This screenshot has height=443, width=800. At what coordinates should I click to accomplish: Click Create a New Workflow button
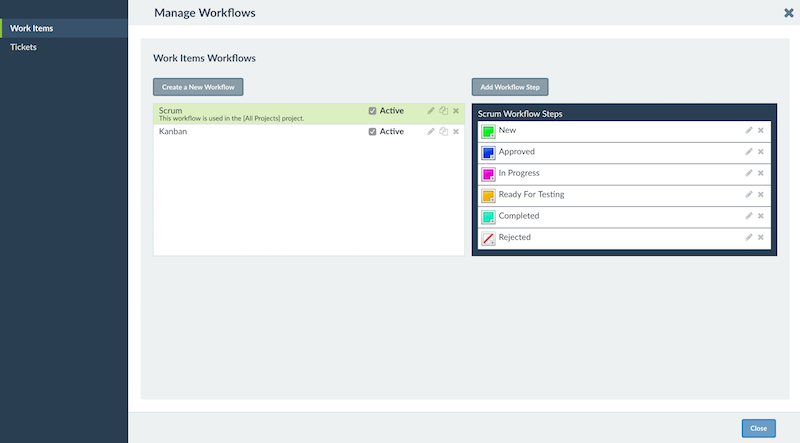pos(198,87)
